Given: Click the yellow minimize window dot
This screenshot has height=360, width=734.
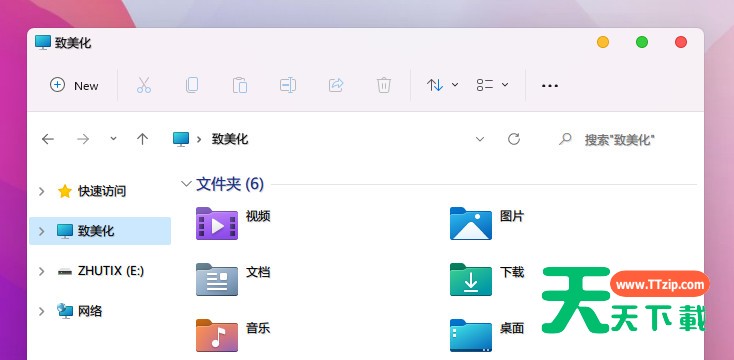Looking at the screenshot, I should coord(603,42).
